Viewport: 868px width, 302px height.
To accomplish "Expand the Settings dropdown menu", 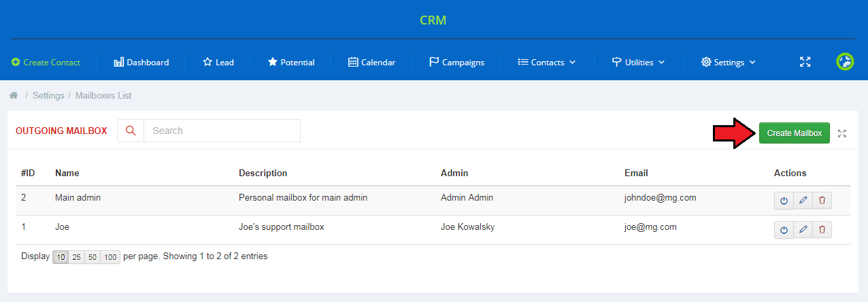I will pos(729,62).
